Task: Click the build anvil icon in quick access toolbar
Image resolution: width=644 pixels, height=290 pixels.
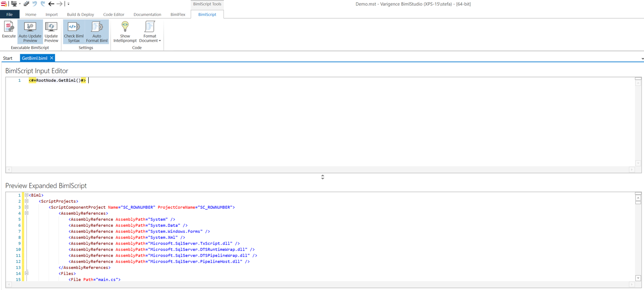Action: click(x=14, y=4)
